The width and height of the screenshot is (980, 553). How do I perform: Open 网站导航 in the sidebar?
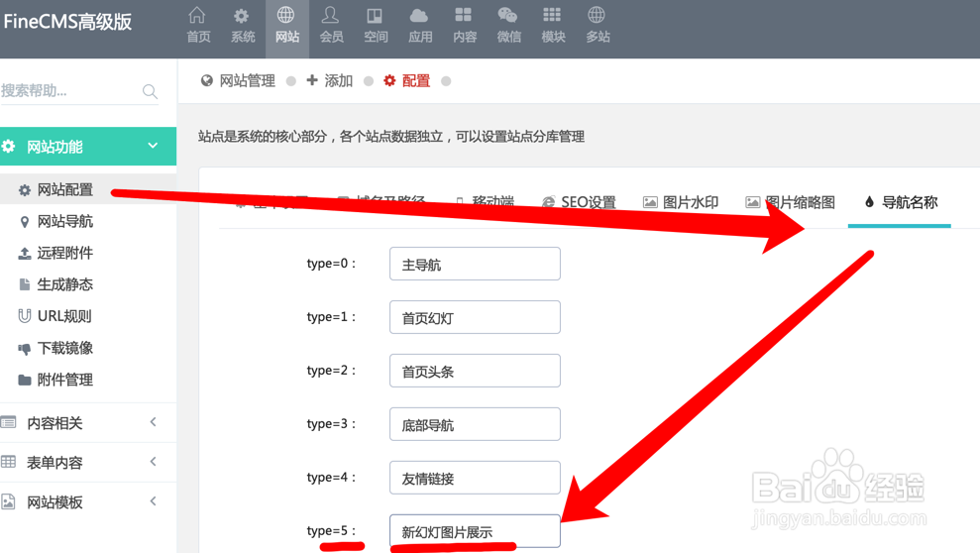65,221
